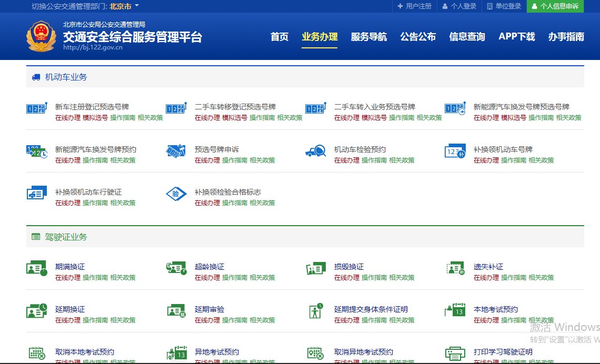Click the 机动车检验预约 magnifier icon
Image resolution: width=600 pixels, height=364 pixels.
[x=315, y=151]
